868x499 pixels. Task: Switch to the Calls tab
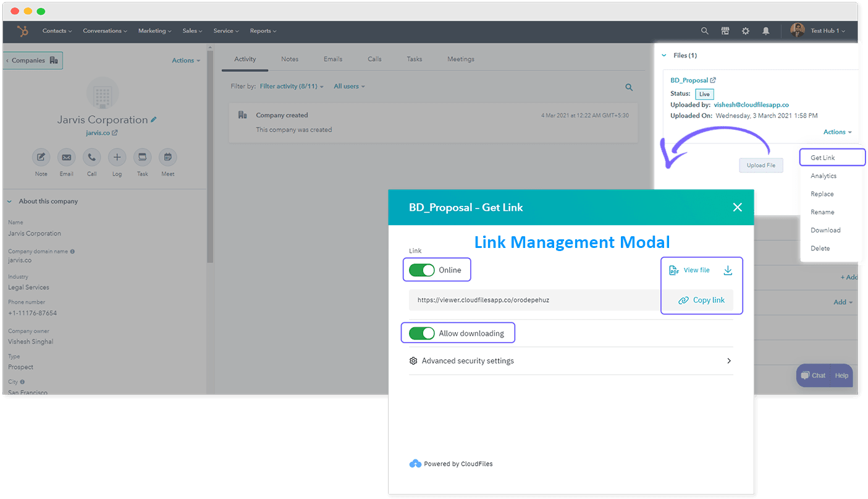point(374,59)
